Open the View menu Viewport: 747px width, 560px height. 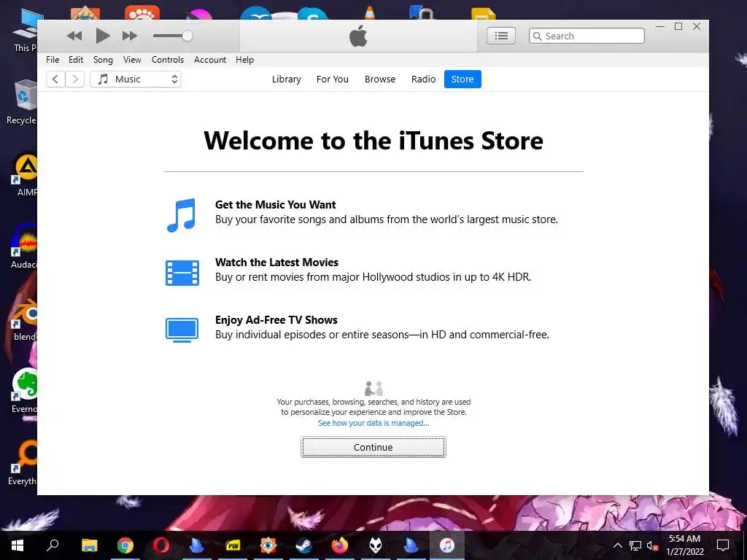(x=132, y=60)
